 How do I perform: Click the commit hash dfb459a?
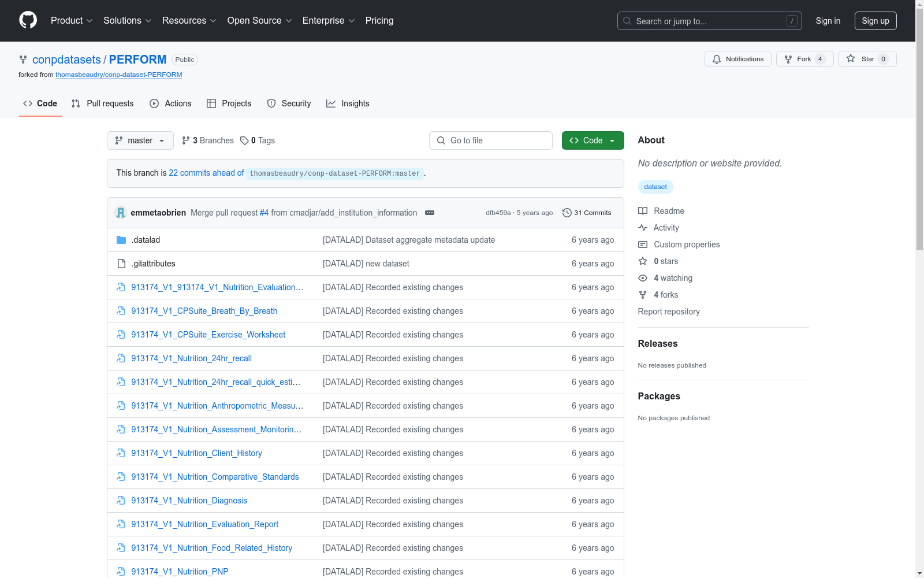coord(498,213)
